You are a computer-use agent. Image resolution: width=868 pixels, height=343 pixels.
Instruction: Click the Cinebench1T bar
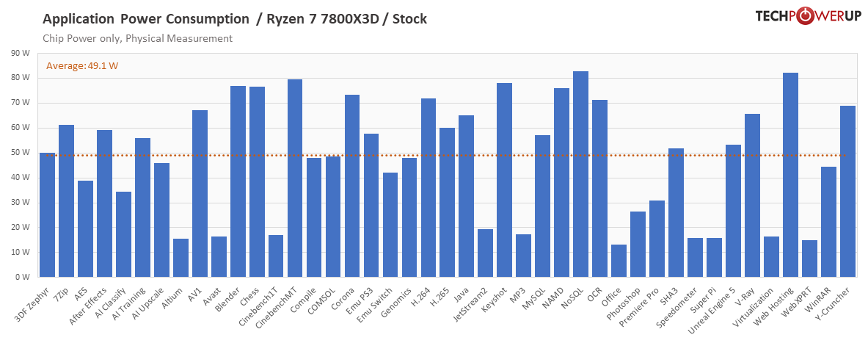pyautogui.click(x=276, y=256)
